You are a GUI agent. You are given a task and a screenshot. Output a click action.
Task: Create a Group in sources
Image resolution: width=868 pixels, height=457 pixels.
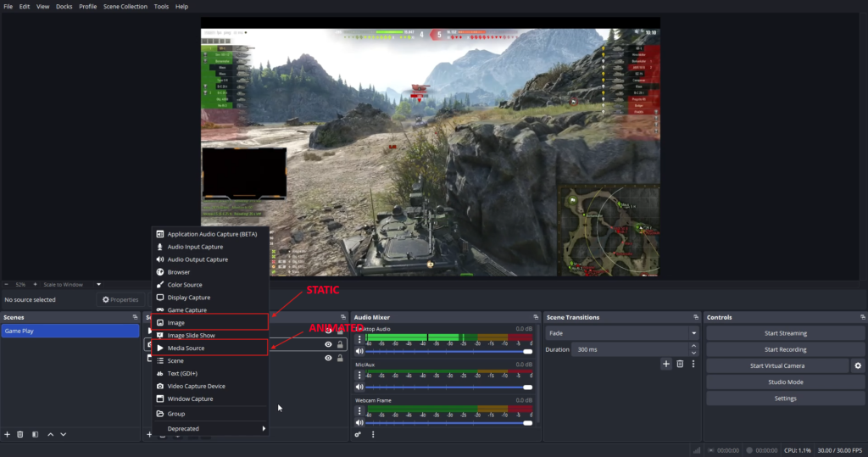pyautogui.click(x=210, y=414)
